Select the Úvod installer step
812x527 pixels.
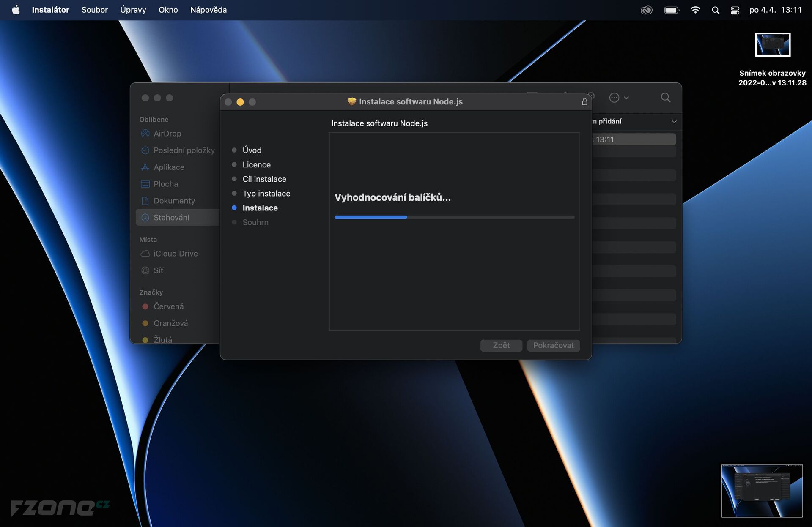(252, 150)
